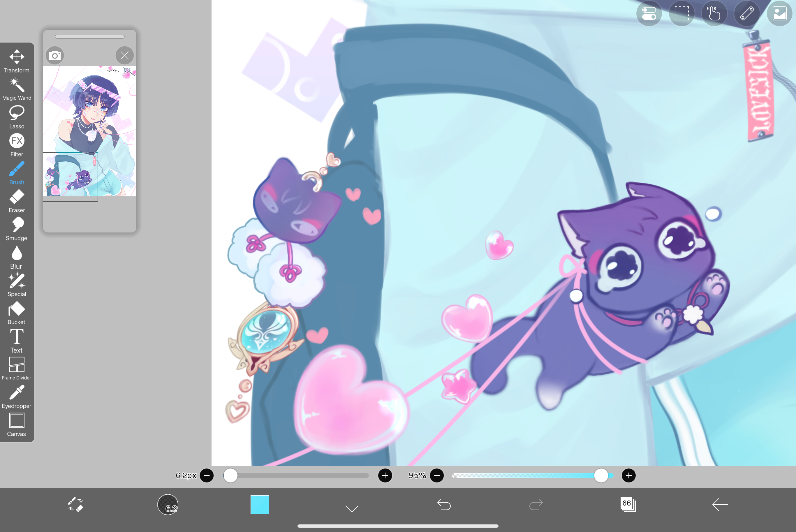Select the Magic Wand tool

(16, 87)
